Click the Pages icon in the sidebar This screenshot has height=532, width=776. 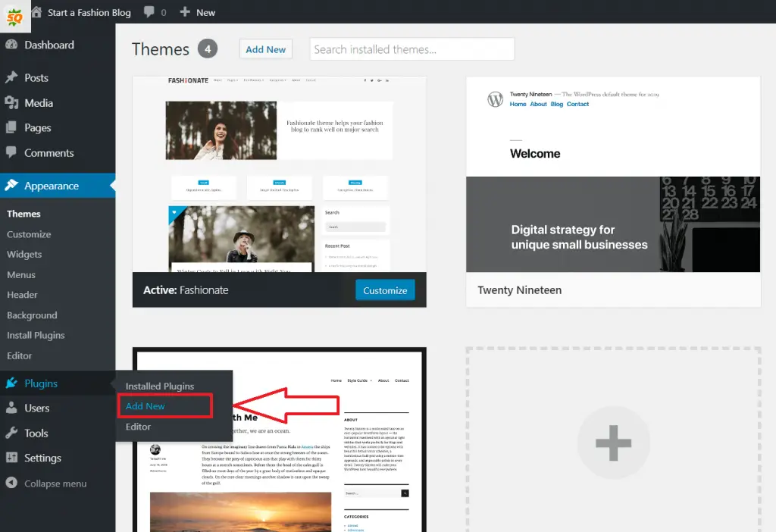point(13,127)
